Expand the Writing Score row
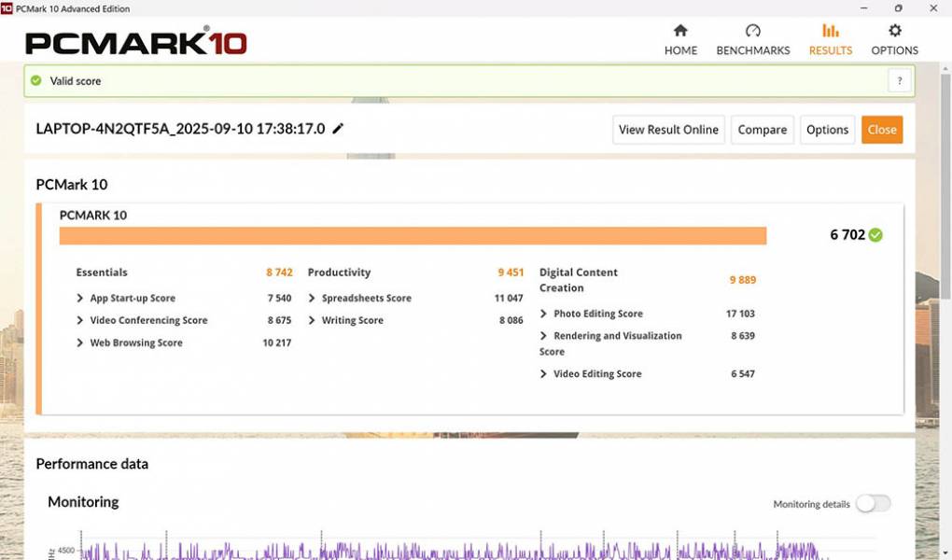The height and width of the screenshot is (560, 952). point(313,321)
